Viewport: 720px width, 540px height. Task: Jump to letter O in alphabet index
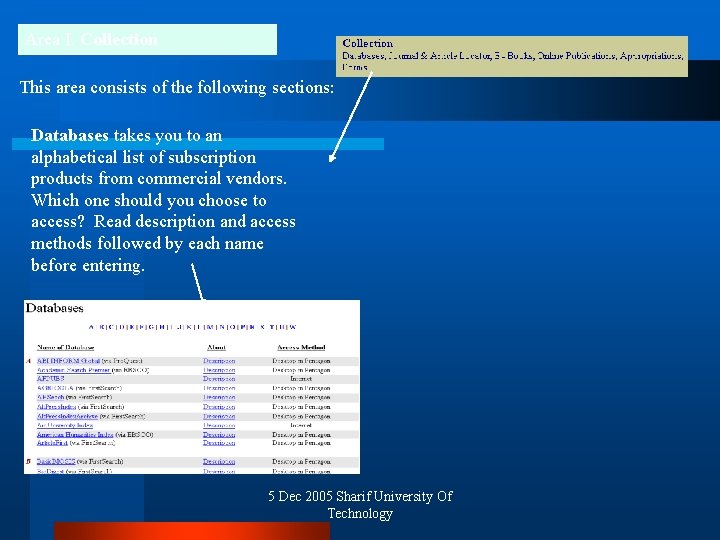[233, 327]
